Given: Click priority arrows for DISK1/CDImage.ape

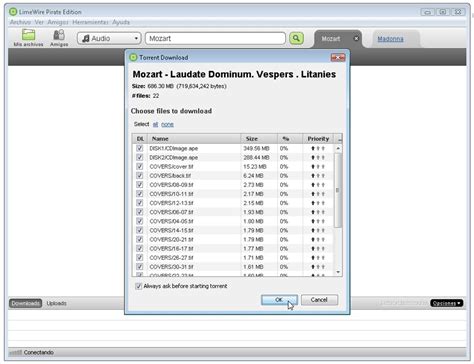Looking at the screenshot, I should tap(318, 148).
